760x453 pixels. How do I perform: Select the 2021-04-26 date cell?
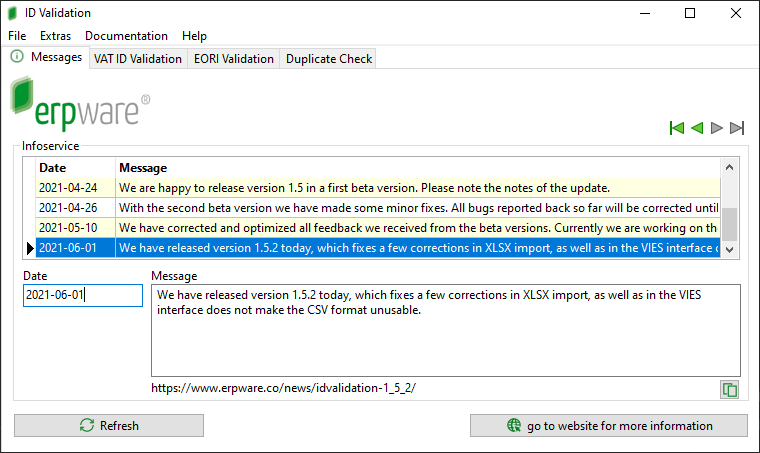pos(76,208)
